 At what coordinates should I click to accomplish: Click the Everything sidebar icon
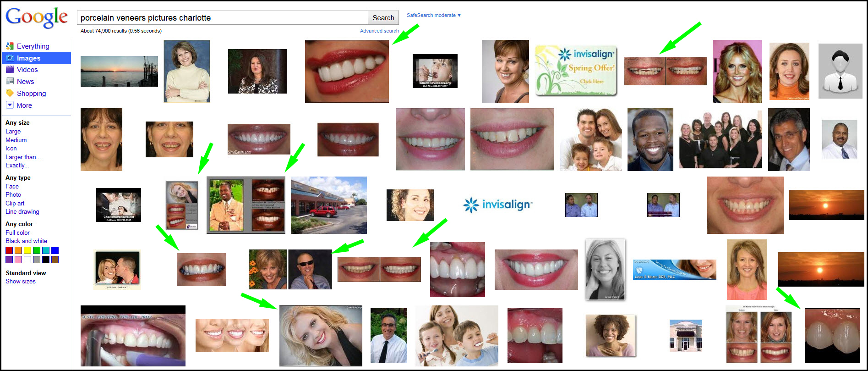click(10, 46)
